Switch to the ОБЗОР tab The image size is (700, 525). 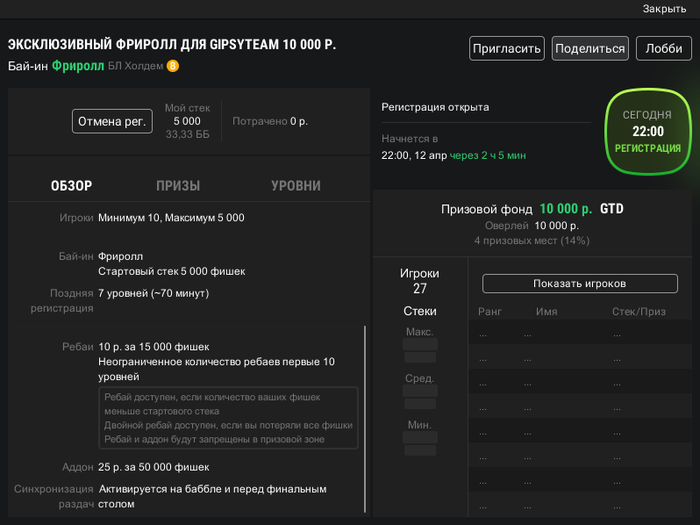point(71,186)
